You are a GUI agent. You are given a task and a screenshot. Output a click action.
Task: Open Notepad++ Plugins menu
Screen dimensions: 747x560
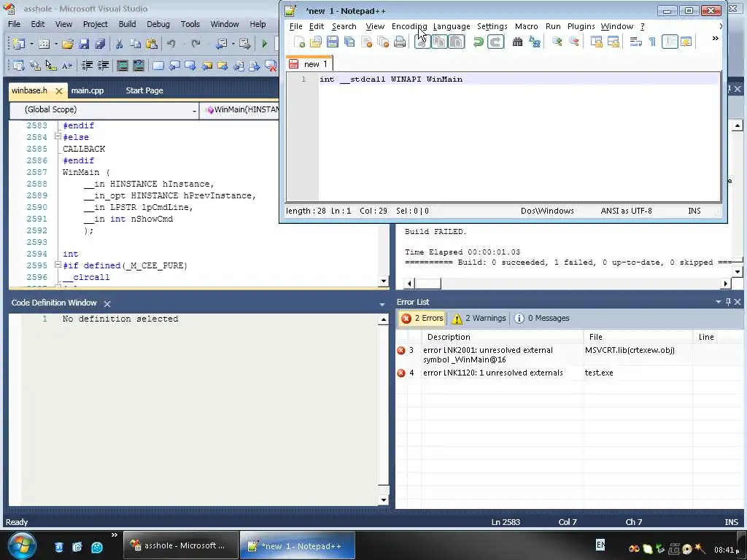(x=581, y=26)
